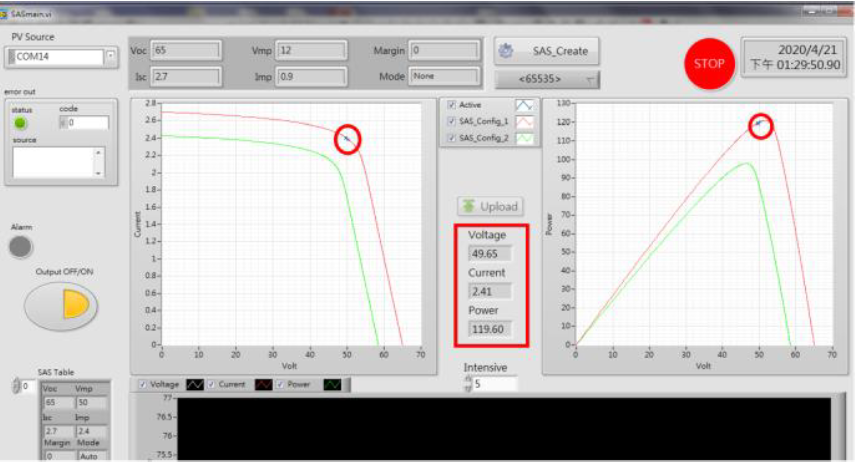Uncheck the SAS_Config_1 plot checkbox
Viewport: 855px width, 464px height.
point(453,121)
